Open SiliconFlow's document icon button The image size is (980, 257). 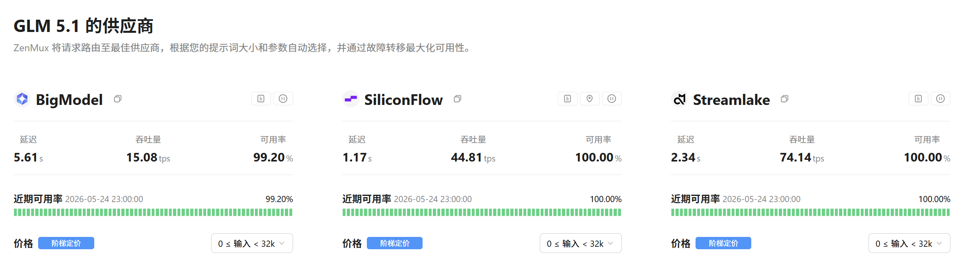pos(568,99)
